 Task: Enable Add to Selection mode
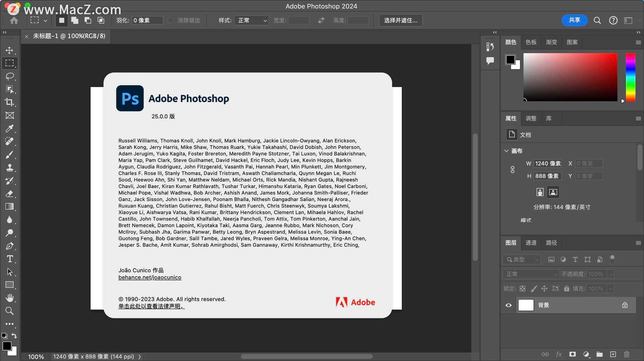[x=74, y=20]
